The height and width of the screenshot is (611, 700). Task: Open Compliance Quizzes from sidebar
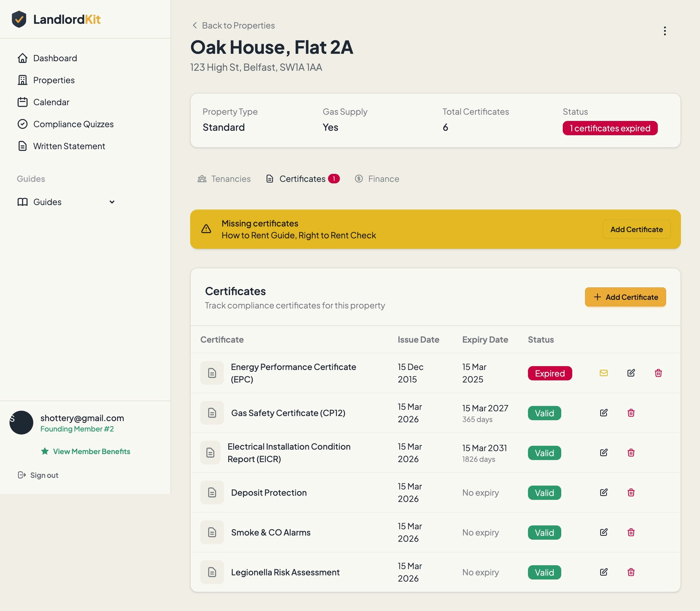coord(73,124)
